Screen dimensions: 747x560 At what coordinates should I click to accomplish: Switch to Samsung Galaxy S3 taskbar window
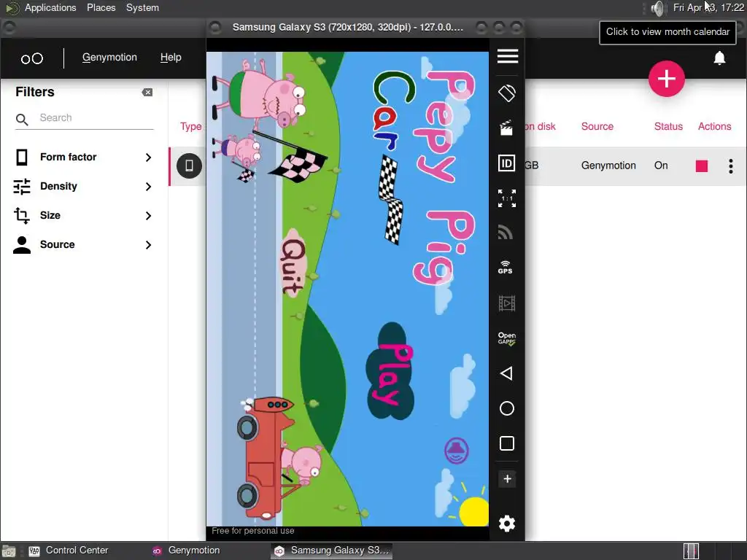[332, 551]
